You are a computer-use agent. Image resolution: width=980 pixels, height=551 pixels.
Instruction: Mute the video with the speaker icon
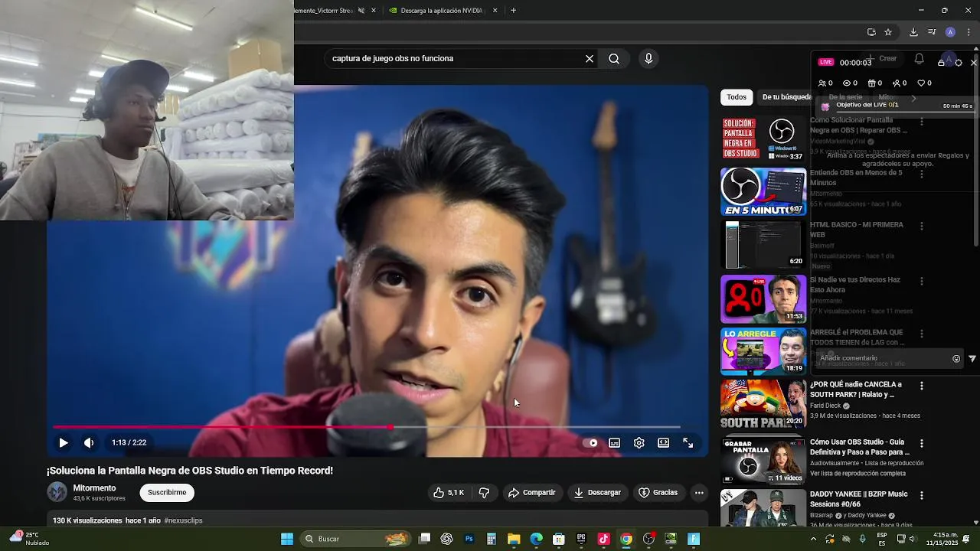(x=89, y=442)
